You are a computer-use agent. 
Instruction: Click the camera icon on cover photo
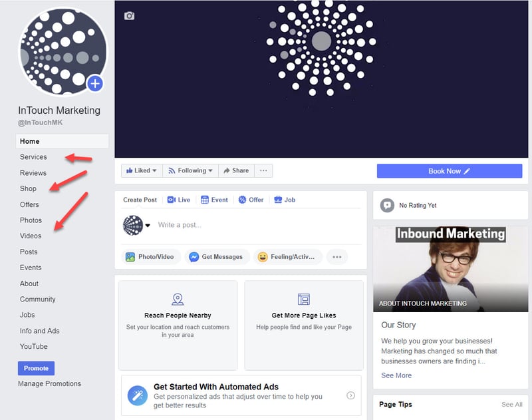[x=129, y=16]
